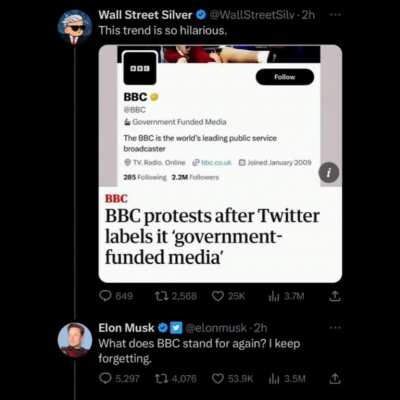
Task: Retweet Wall Street Silver's tweet
Action: pyautogui.click(x=176, y=296)
